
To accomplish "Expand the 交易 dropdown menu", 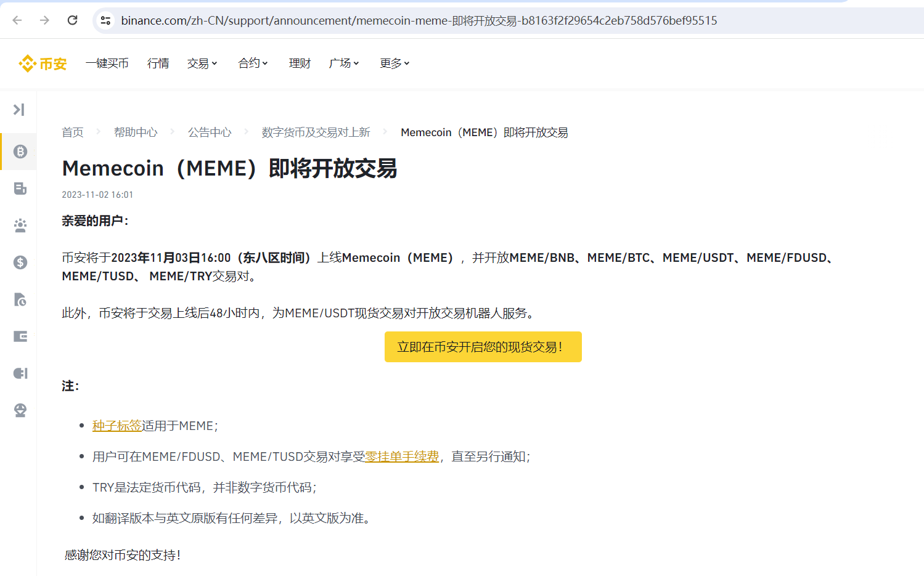I will (202, 63).
